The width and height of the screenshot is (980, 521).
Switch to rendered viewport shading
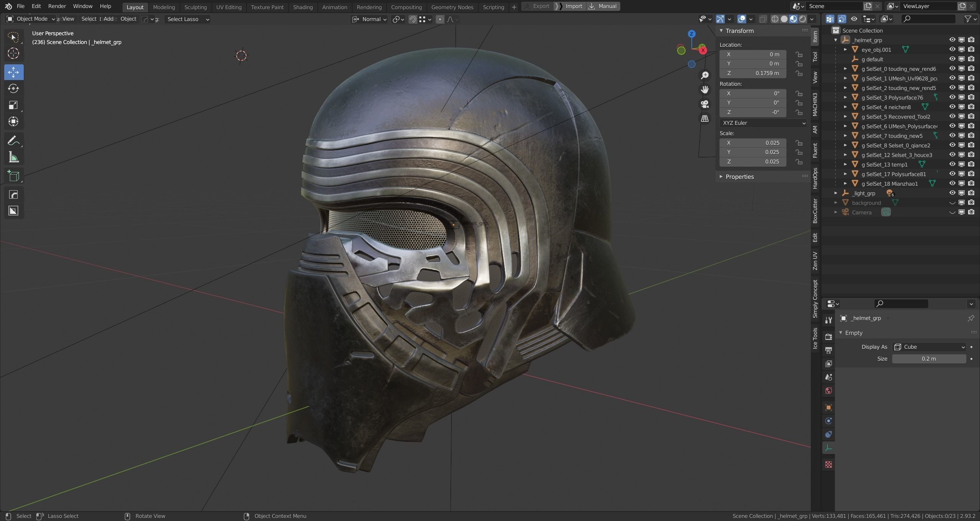(803, 19)
